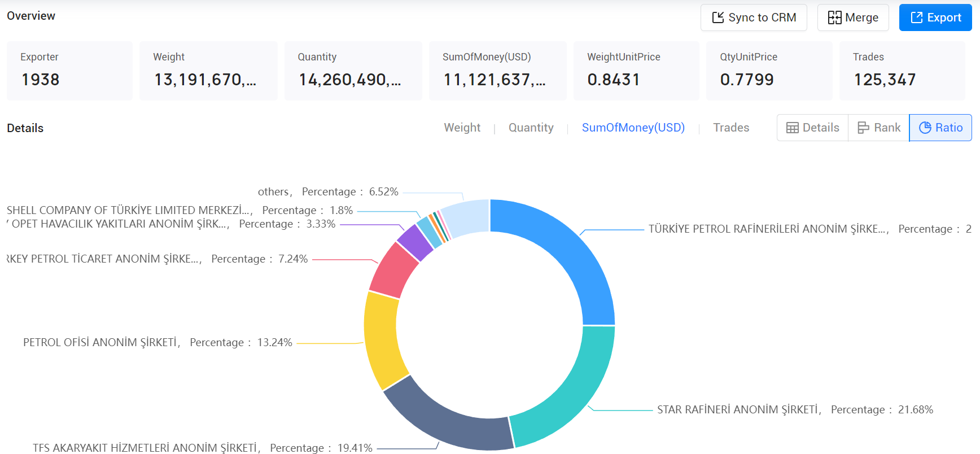This screenshot has width=980, height=454.
Task: Click the PETROL TİCARET 7.24% label
Action: pyautogui.click(x=158, y=259)
